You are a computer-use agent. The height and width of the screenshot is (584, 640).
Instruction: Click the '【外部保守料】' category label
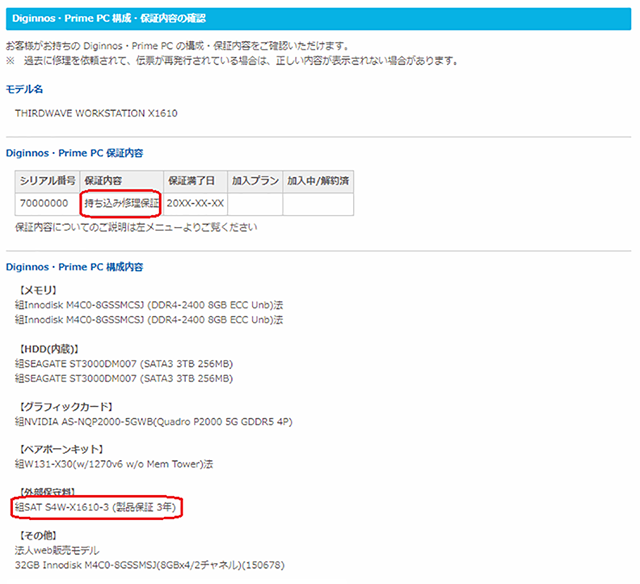[x=47, y=491]
